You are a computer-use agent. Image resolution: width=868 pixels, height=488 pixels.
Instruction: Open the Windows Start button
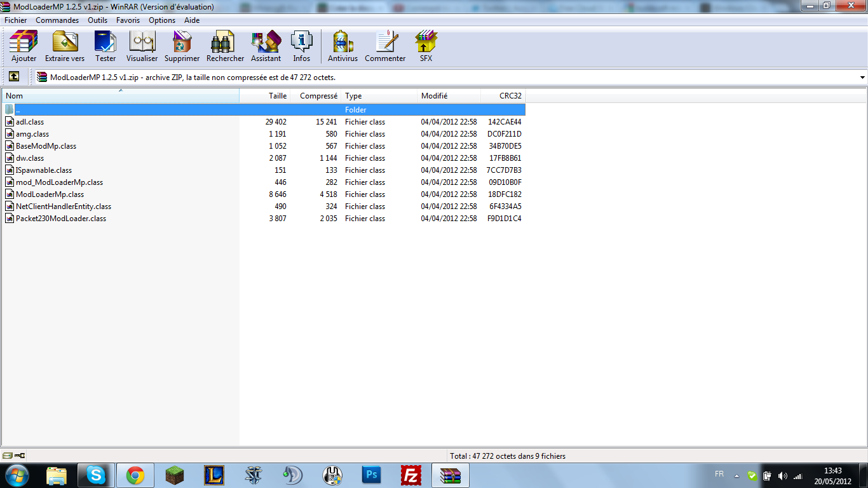[17, 475]
